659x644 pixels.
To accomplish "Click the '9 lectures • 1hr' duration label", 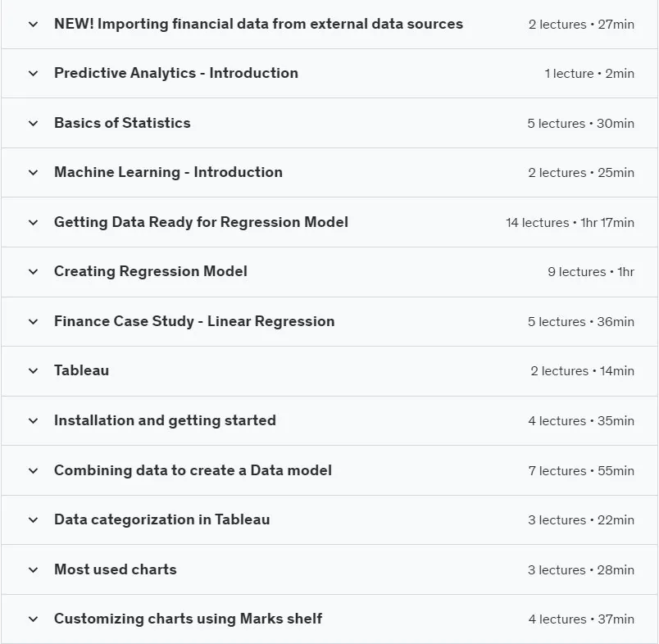I will [x=591, y=272].
